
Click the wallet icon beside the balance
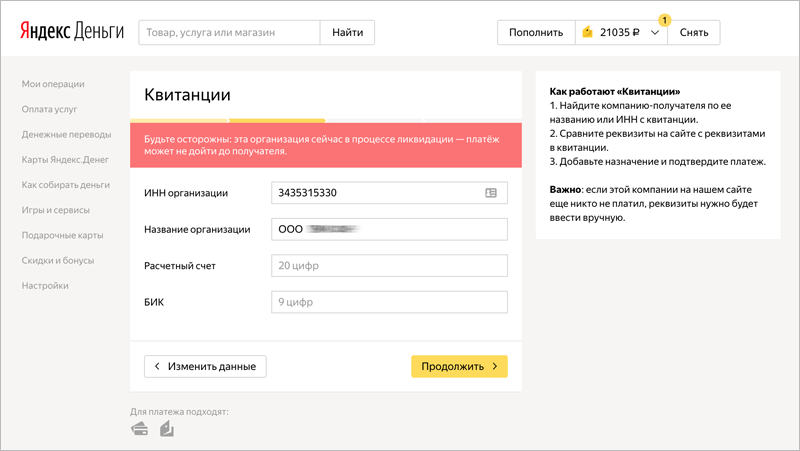click(x=587, y=32)
